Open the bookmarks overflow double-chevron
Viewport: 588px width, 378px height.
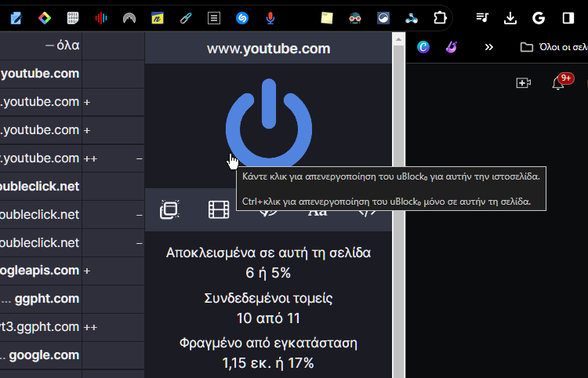[x=488, y=47]
